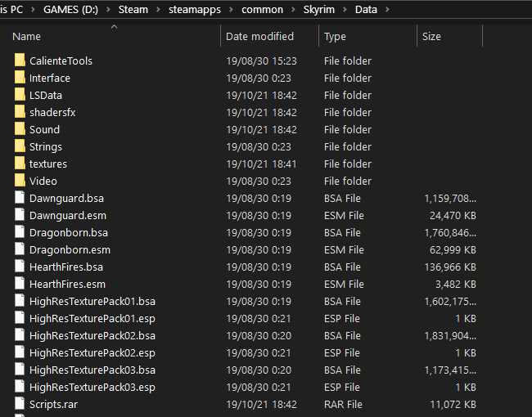Click the 19/10/21 18:41 date cell

click(x=261, y=164)
